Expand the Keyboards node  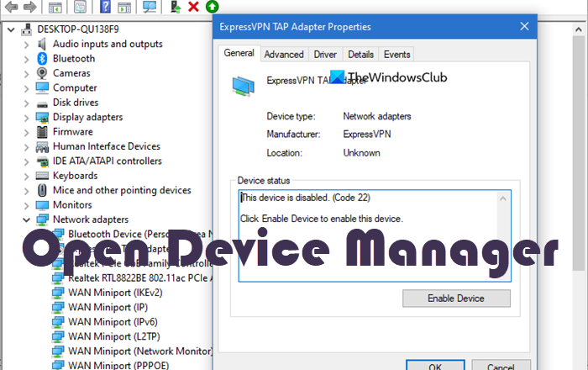[x=26, y=177]
